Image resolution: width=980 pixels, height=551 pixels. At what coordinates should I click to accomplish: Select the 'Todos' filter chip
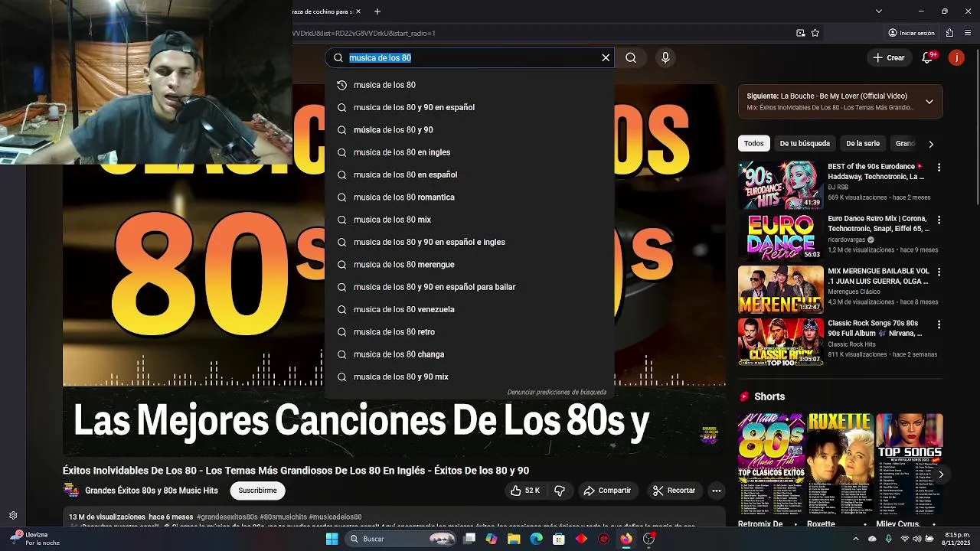[753, 143]
